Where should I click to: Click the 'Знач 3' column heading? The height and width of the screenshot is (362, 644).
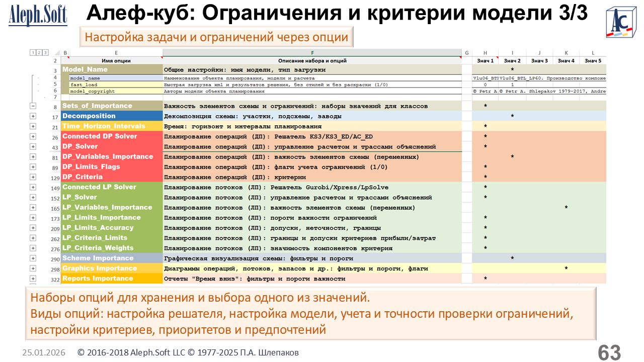539,61
